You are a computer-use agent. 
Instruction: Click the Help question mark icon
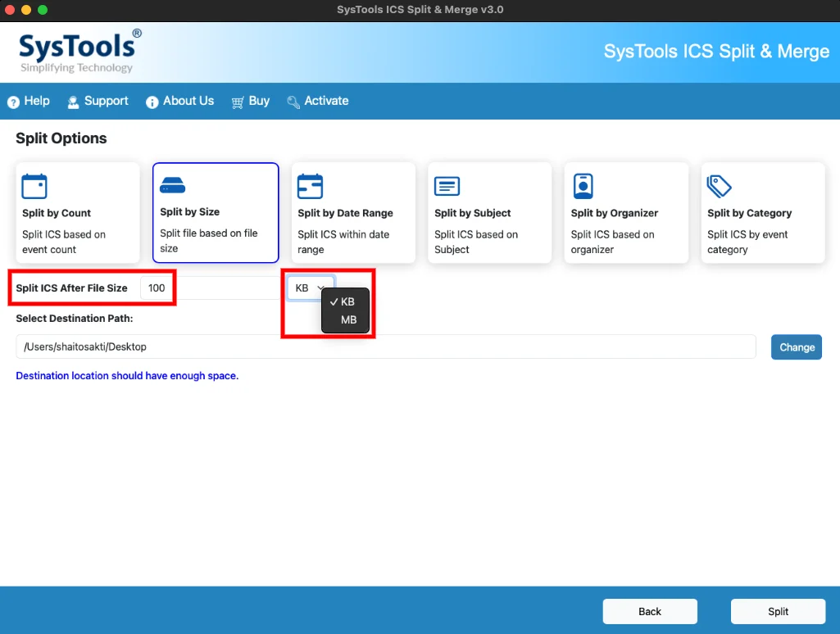pyautogui.click(x=13, y=102)
